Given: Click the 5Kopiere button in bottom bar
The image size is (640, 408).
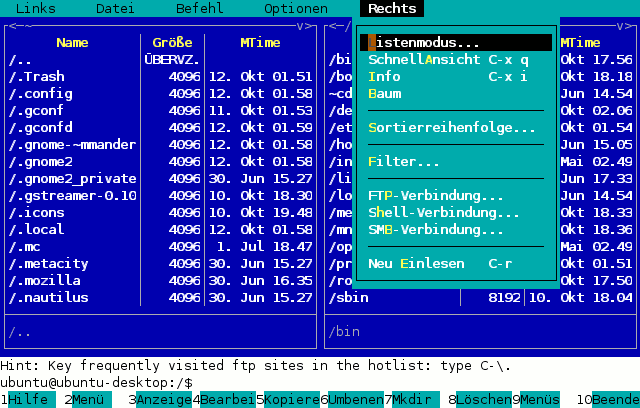Looking at the screenshot, I should point(291,400).
